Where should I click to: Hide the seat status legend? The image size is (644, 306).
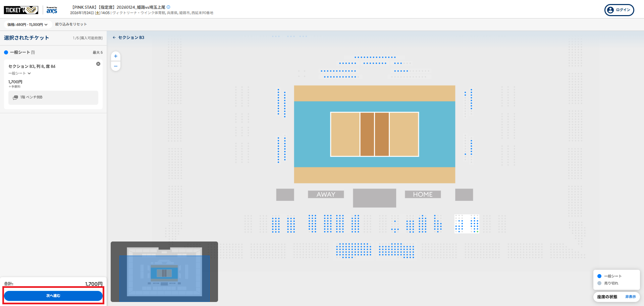click(x=630, y=297)
